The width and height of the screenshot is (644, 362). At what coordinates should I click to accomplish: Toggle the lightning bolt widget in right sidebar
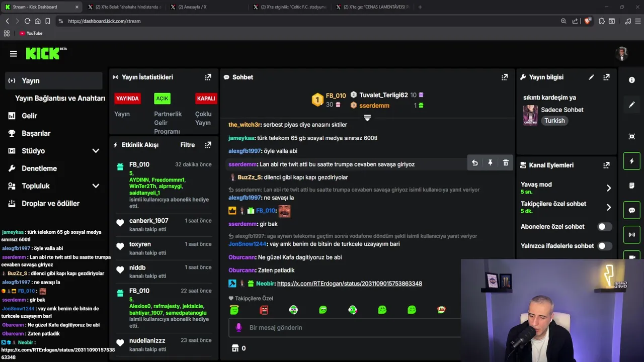coord(632,161)
